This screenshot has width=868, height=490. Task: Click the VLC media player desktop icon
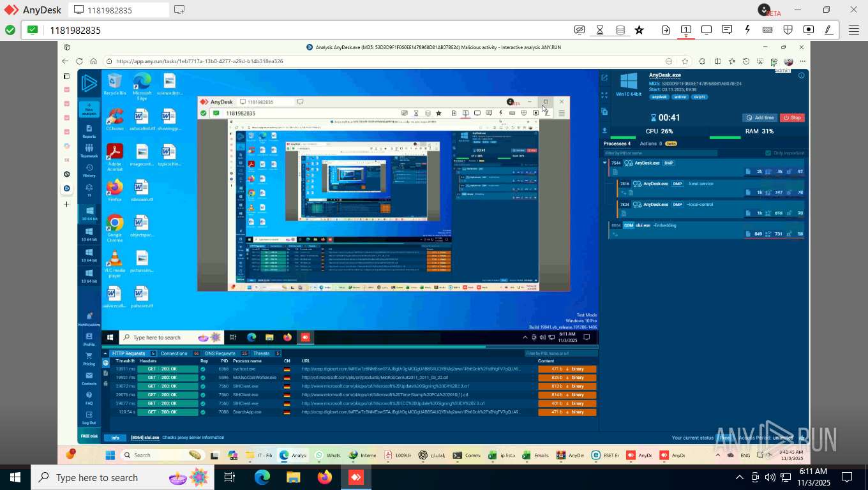pos(115,264)
